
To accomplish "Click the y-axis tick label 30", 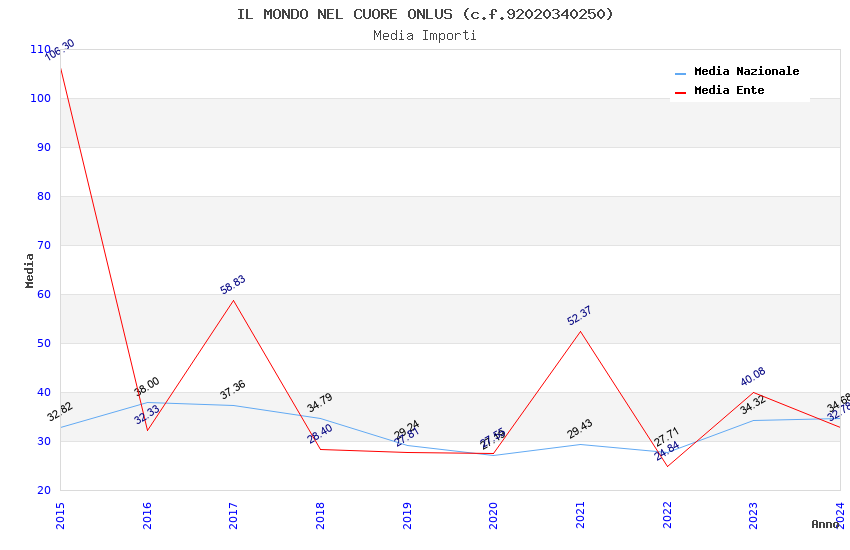I will [44, 442].
